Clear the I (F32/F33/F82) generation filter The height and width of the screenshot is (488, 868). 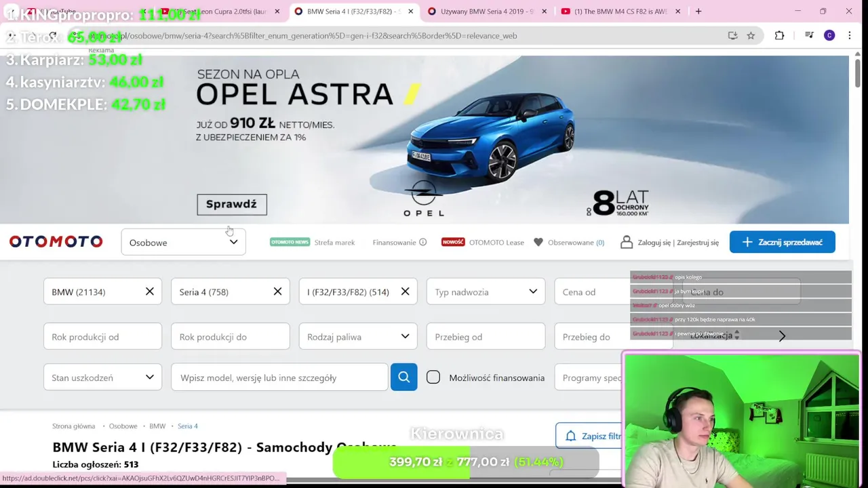coord(405,291)
